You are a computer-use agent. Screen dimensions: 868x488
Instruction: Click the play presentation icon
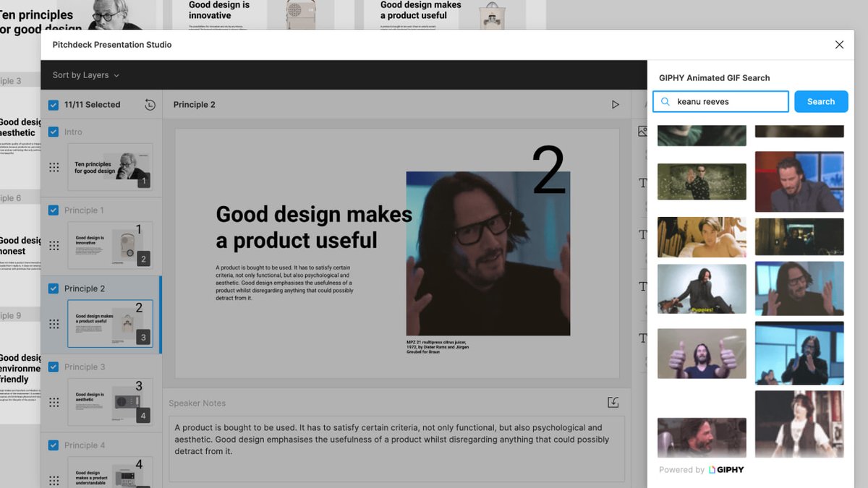pos(616,105)
